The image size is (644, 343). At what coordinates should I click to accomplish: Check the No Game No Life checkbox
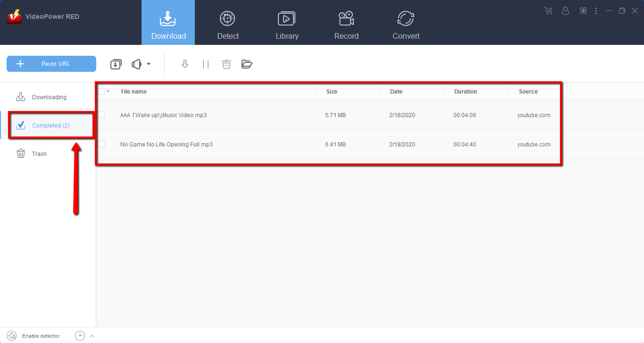coord(101,144)
